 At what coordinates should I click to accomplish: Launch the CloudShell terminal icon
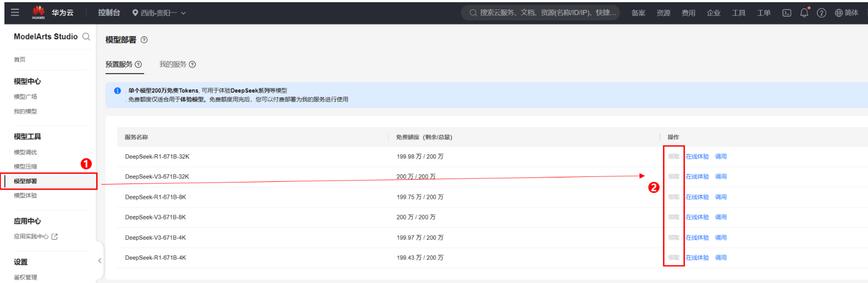tap(787, 13)
